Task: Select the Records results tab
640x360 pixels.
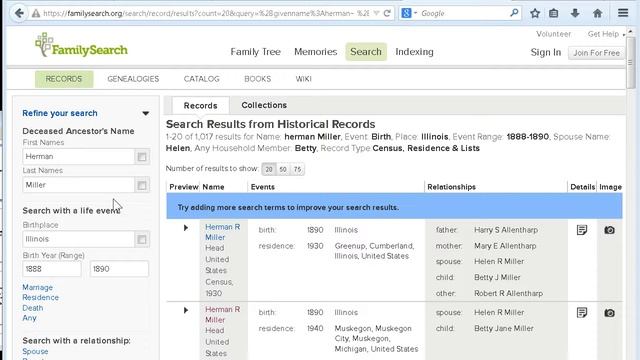Action: (x=200, y=106)
